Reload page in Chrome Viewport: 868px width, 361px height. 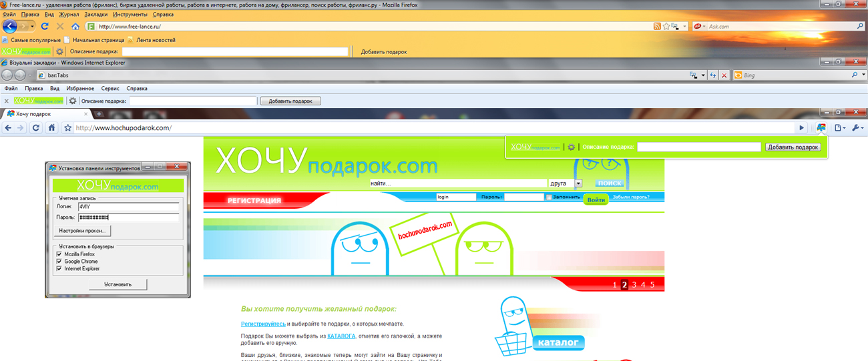(x=36, y=127)
